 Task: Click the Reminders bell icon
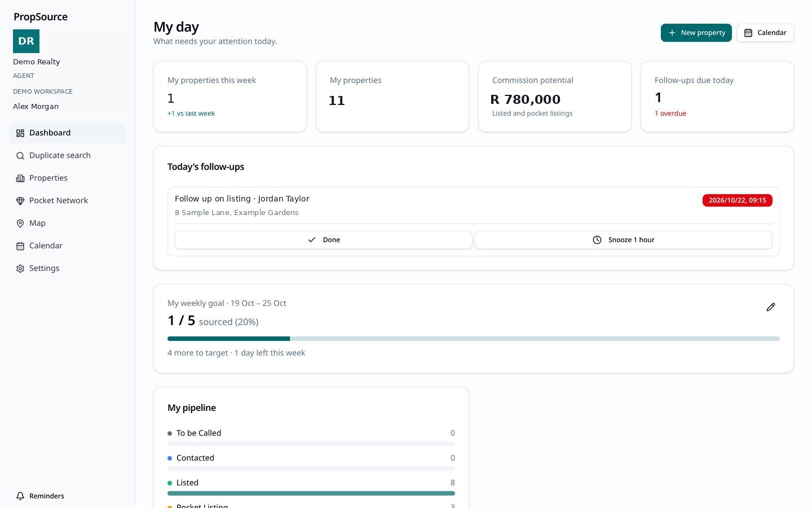20,496
